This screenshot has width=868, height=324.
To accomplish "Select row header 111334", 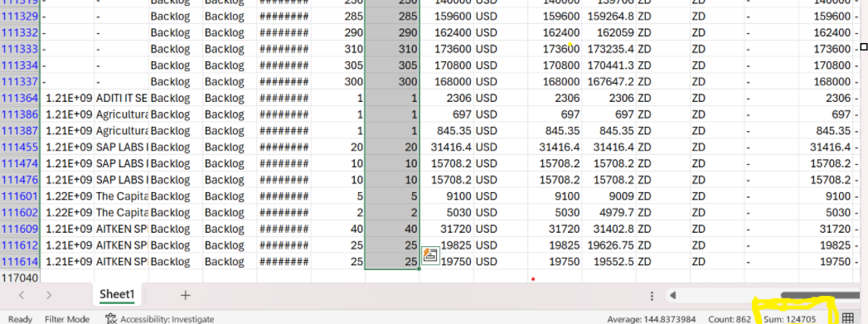I will (x=20, y=65).
